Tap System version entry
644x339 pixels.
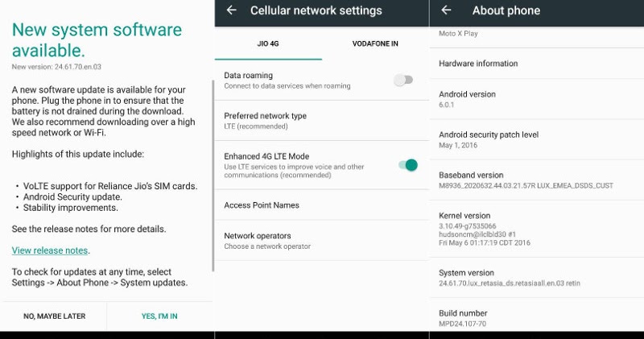pyautogui.click(x=537, y=278)
